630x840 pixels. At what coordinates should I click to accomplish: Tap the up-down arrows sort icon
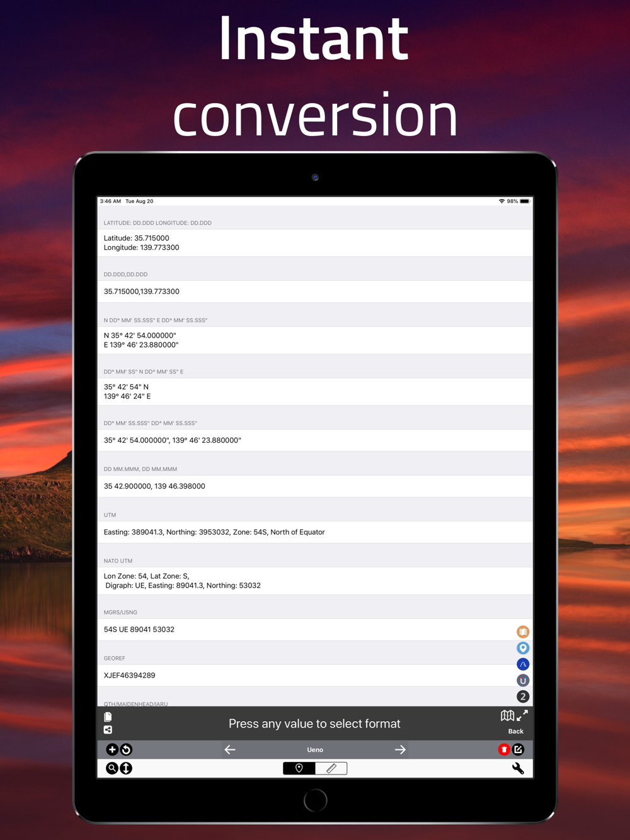(126, 768)
